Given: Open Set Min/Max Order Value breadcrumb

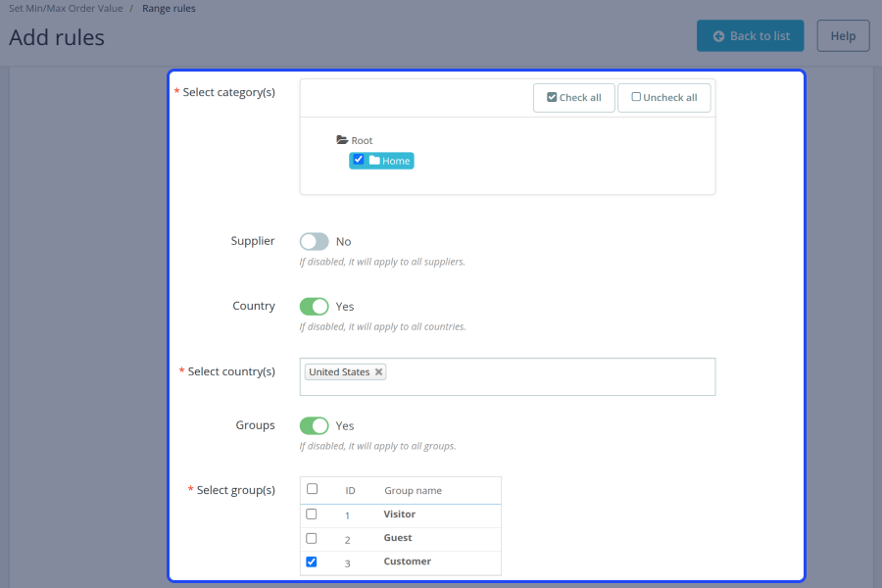Looking at the screenshot, I should click(66, 9).
